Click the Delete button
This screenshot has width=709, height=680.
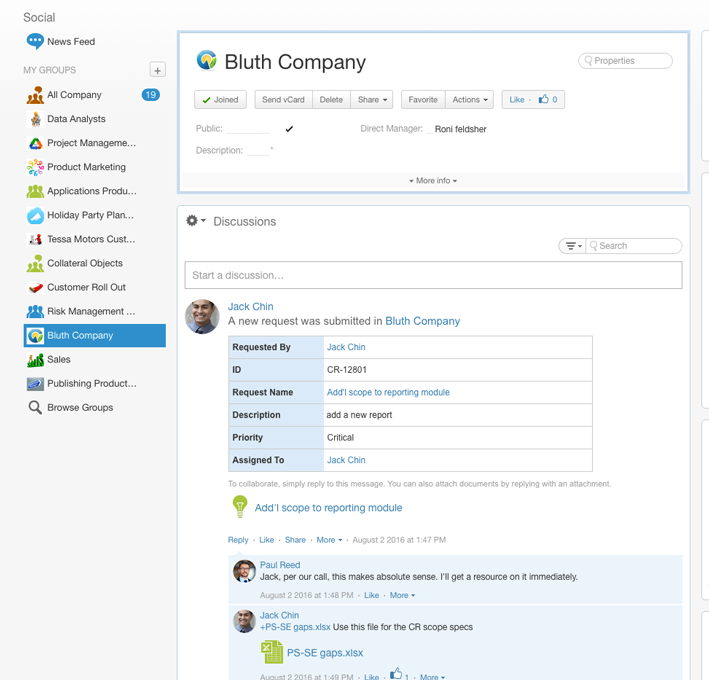click(331, 99)
